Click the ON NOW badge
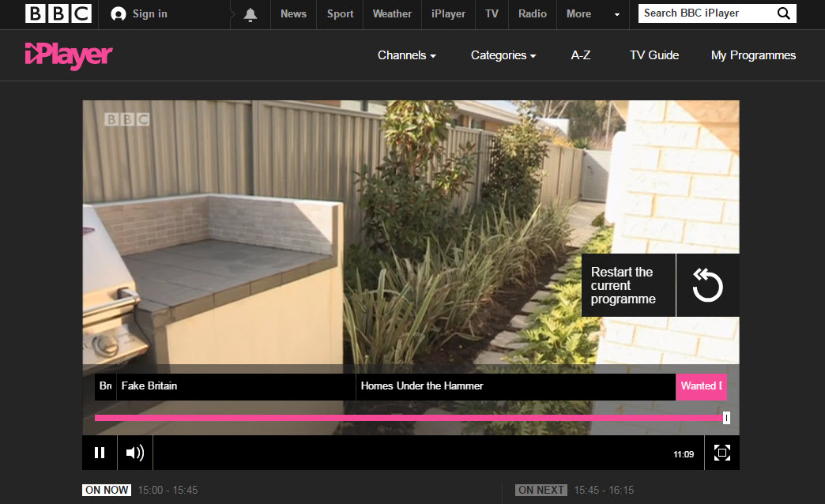 [107, 490]
